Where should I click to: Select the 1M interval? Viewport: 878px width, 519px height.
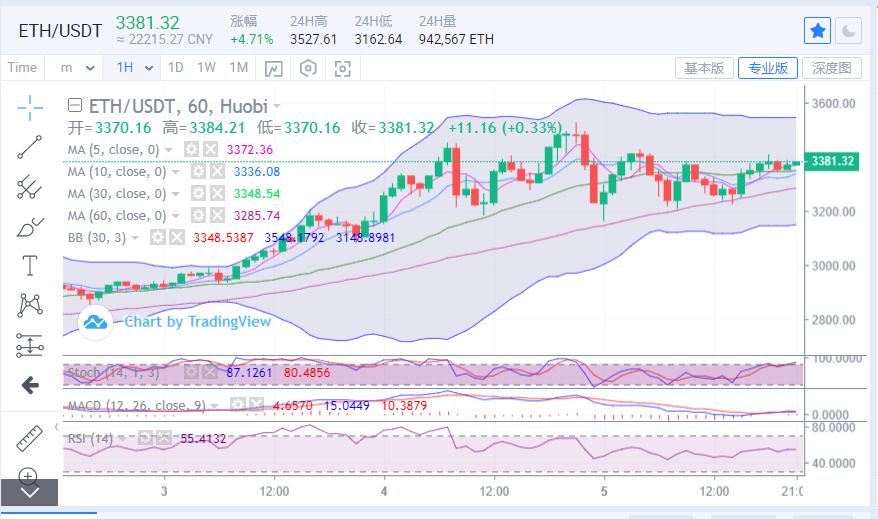pyautogui.click(x=239, y=68)
